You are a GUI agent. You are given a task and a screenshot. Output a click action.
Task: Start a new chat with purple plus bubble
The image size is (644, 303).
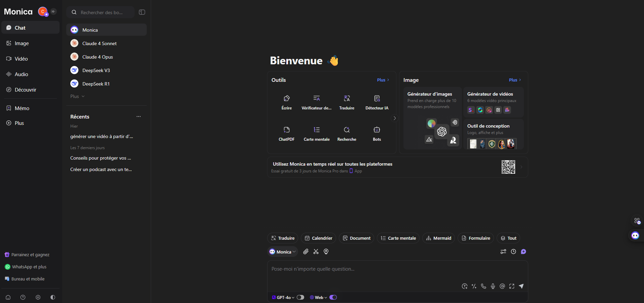[x=523, y=251]
